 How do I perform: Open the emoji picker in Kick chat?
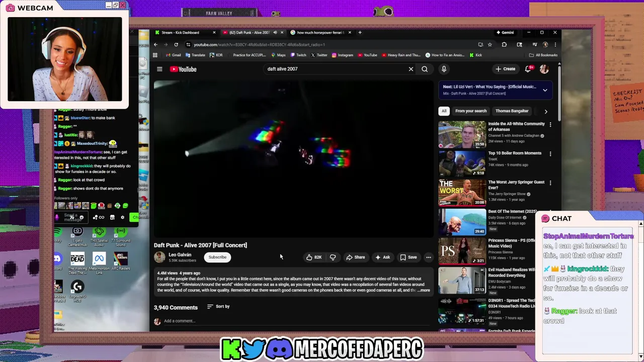click(82, 217)
